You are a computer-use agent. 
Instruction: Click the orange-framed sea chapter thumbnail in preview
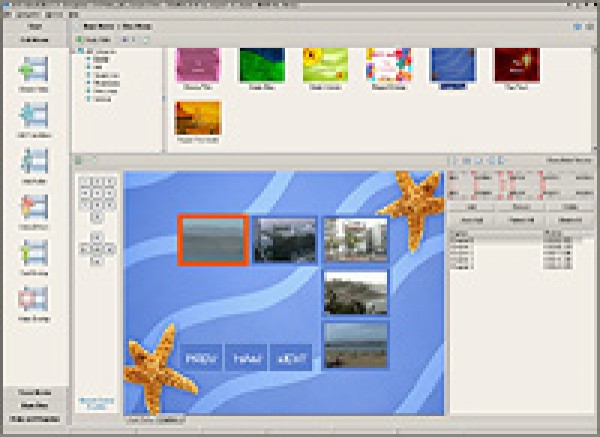213,240
